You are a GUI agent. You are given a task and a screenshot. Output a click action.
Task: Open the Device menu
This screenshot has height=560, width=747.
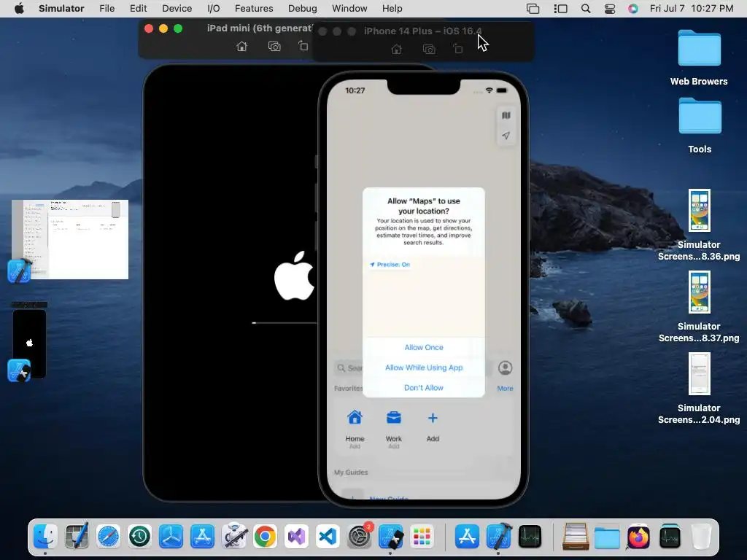point(177,9)
